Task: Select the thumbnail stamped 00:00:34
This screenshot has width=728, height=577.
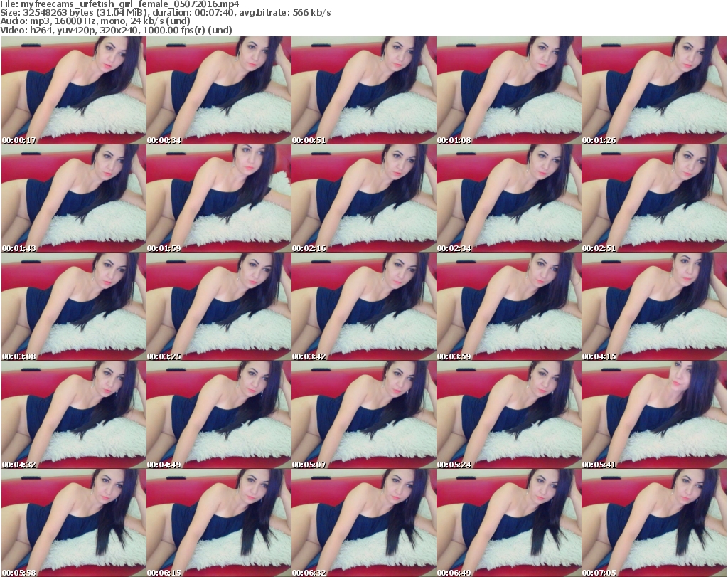Action: coord(219,90)
